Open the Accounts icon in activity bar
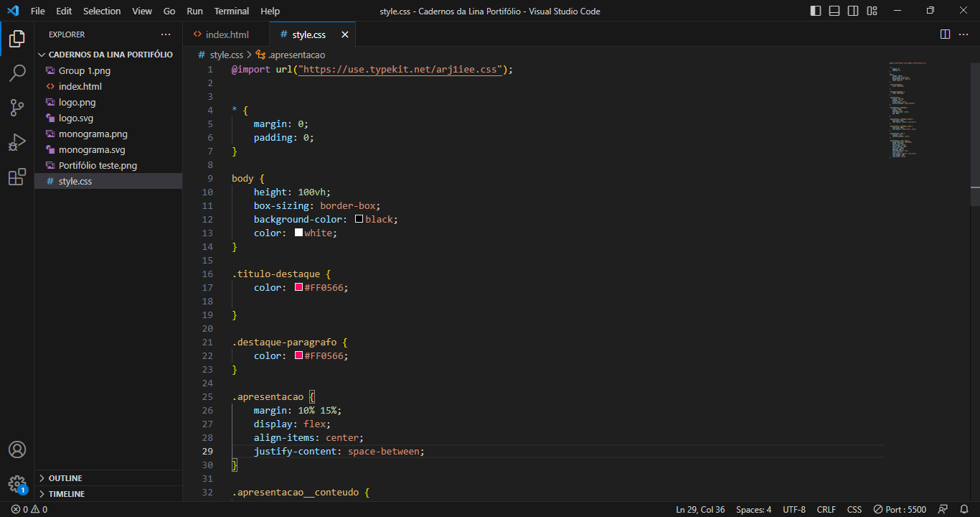980x517 pixels. (x=17, y=450)
